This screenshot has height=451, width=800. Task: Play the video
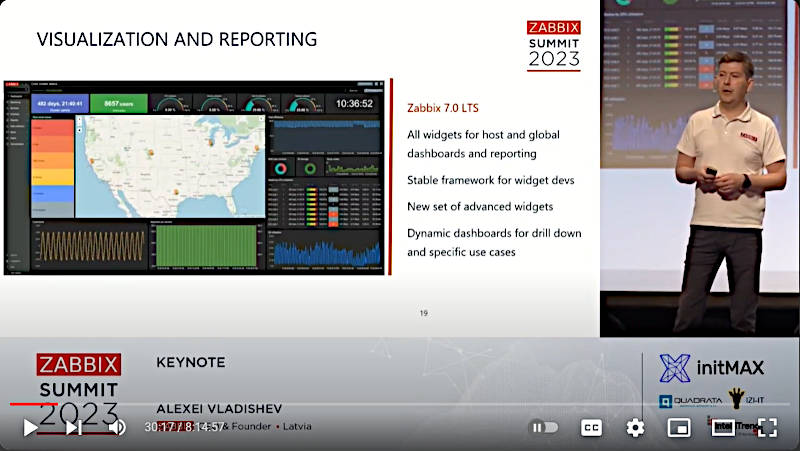pos(30,428)
